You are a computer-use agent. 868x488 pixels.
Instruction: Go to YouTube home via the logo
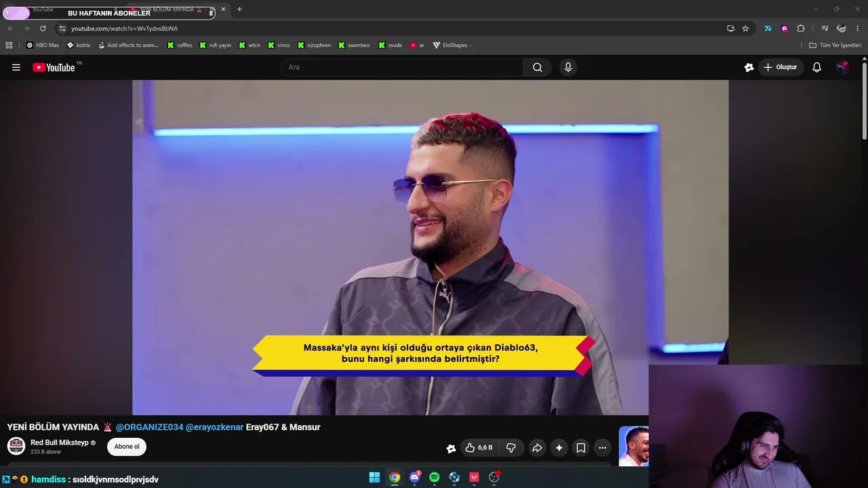pyautogui.click(x=54, y=67)
